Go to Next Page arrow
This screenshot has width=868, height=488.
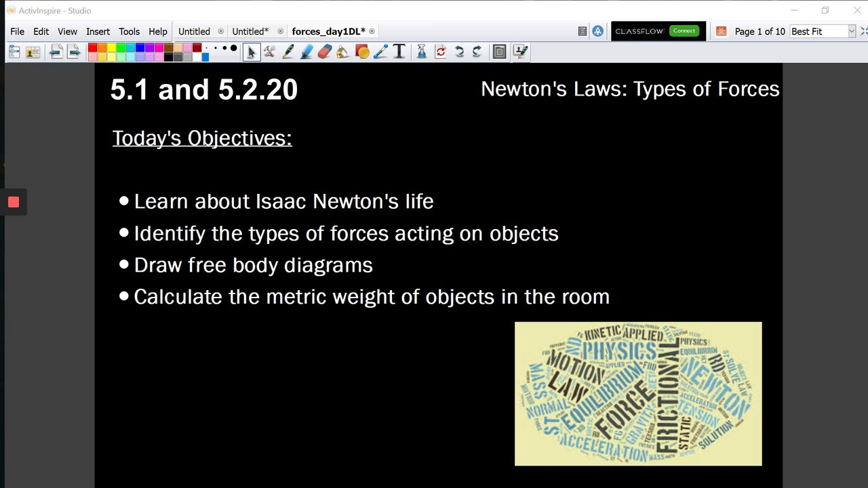click(74, 52)
